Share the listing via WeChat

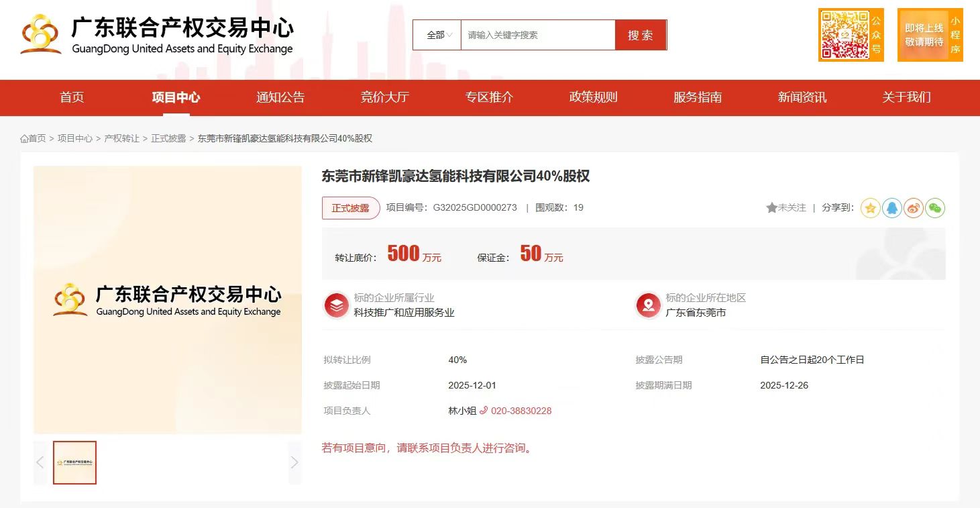pos(935,208)
